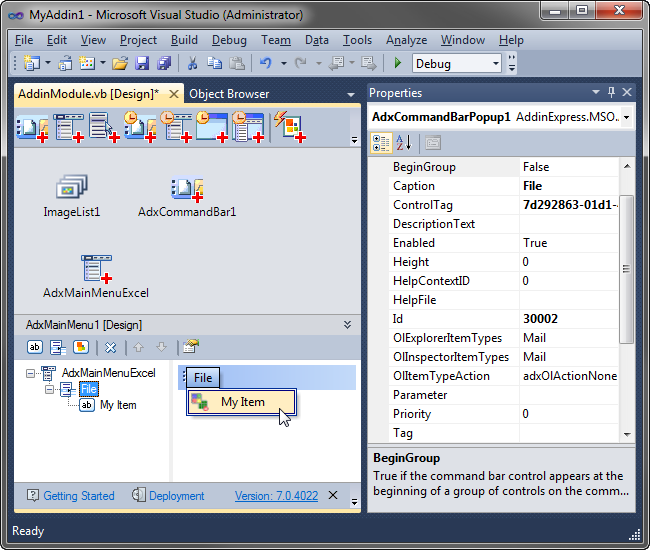Click the menu designer properties icon
650x550 pixels.
(191, 346)
